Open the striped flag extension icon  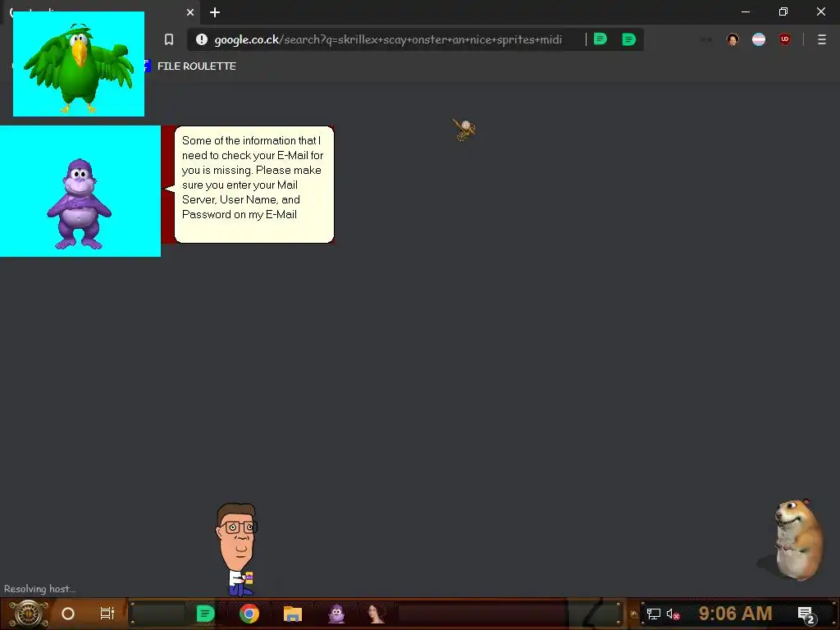pos(759,39)
